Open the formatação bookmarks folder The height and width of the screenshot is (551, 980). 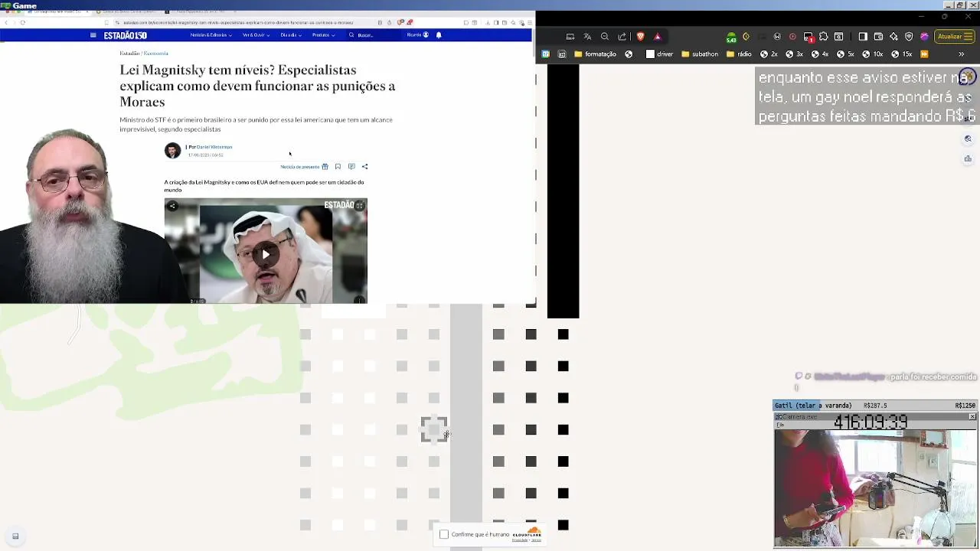595,54
